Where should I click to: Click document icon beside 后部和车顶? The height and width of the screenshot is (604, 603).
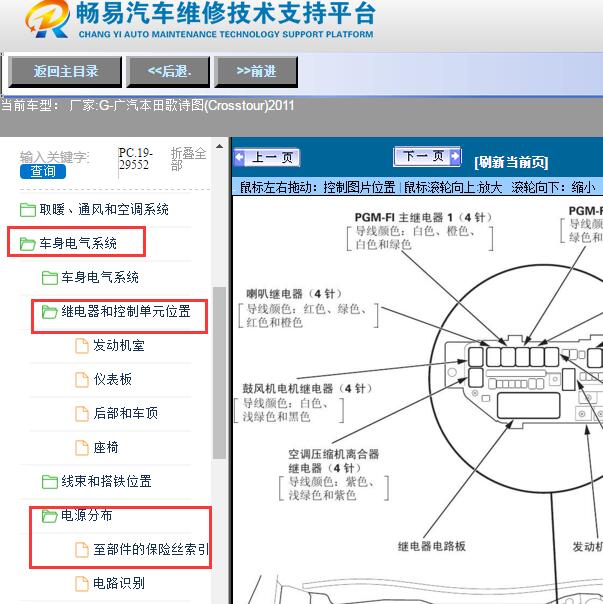click(x=82, y=413)
